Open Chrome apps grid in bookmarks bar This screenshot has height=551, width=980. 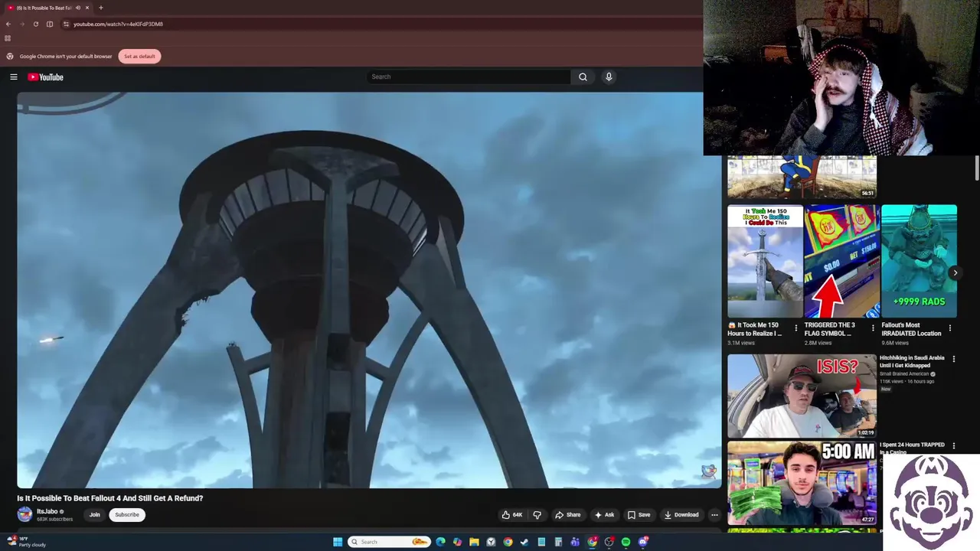8,38
